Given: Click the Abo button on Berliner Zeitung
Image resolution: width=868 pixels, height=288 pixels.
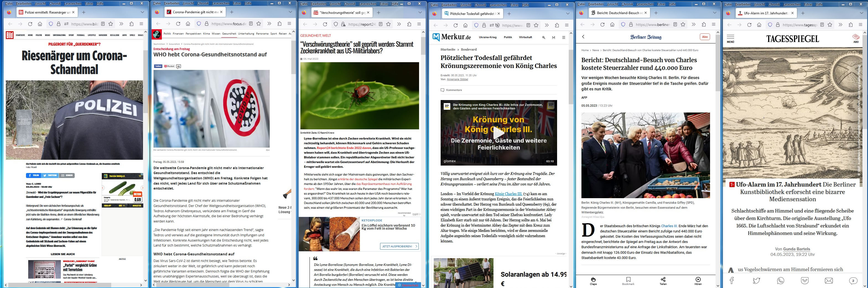Looking at the screenshot, I should pos(705,37).
